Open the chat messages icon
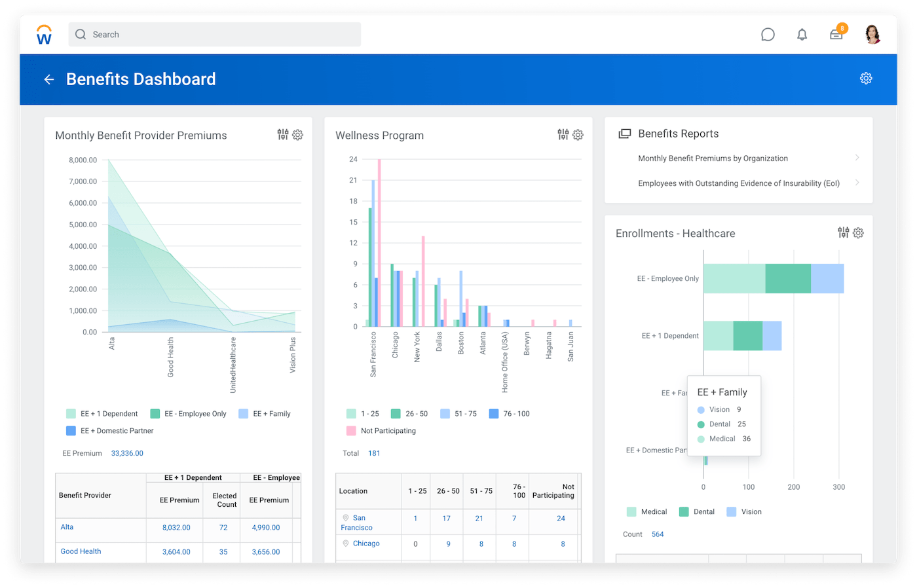This screenshot has width=917, height=588. click(x=768, y=34)
